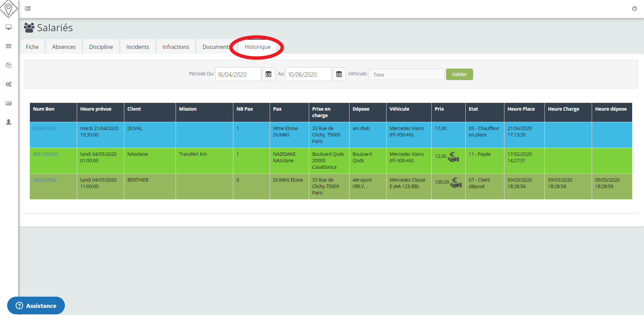This screenshot has width=644, height=315.
Task: Switch to the Absences tab
Action: click(64, 47)
